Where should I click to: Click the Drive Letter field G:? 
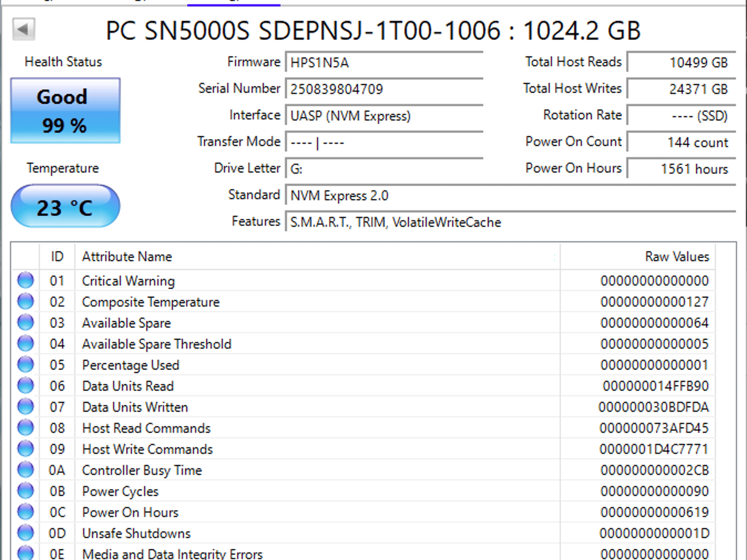[384, 169]
